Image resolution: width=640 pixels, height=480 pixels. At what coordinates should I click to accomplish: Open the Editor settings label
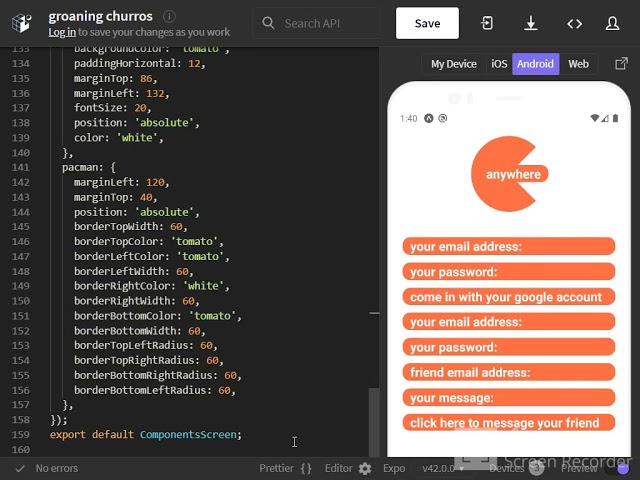338,468
